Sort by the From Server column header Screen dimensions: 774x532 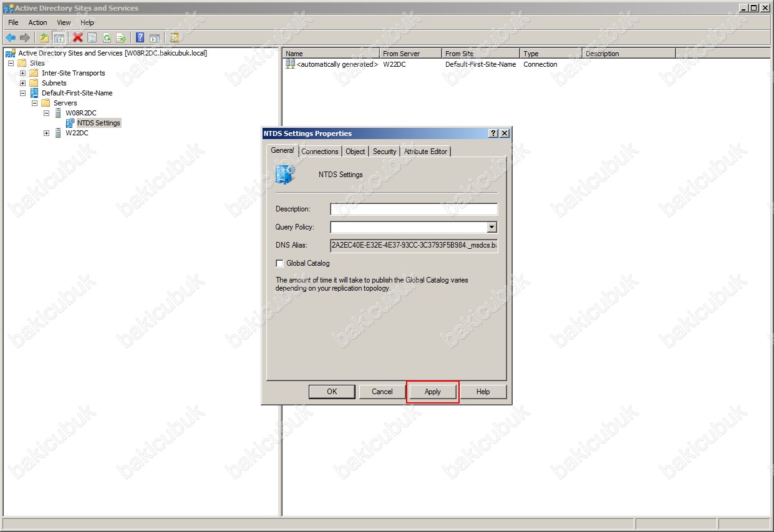[410, 54]
